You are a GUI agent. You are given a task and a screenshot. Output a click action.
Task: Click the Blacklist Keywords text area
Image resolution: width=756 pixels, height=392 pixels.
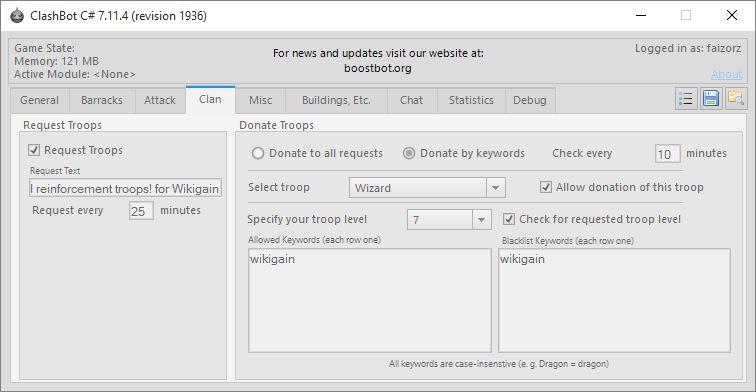[x=614, y=300]
